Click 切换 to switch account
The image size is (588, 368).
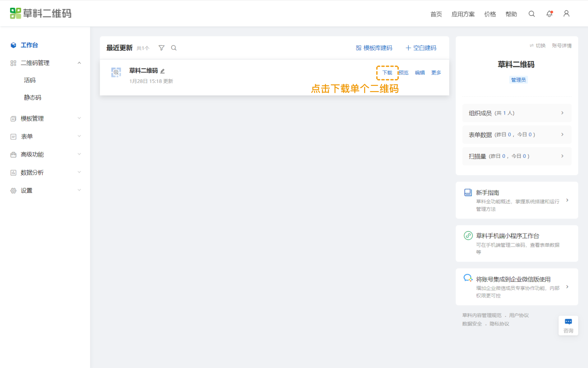tap(538, 46)
